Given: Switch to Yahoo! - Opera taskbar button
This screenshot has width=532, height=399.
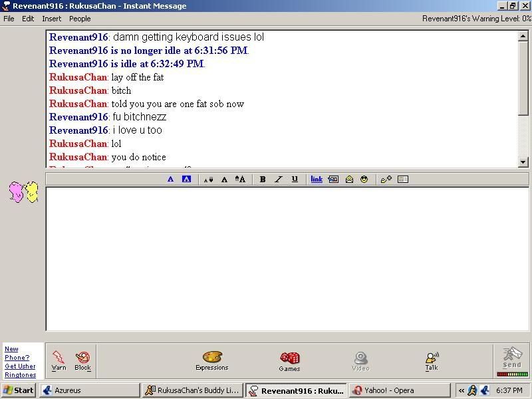Looking at the screenshot, I should click(x=400, y=390).
